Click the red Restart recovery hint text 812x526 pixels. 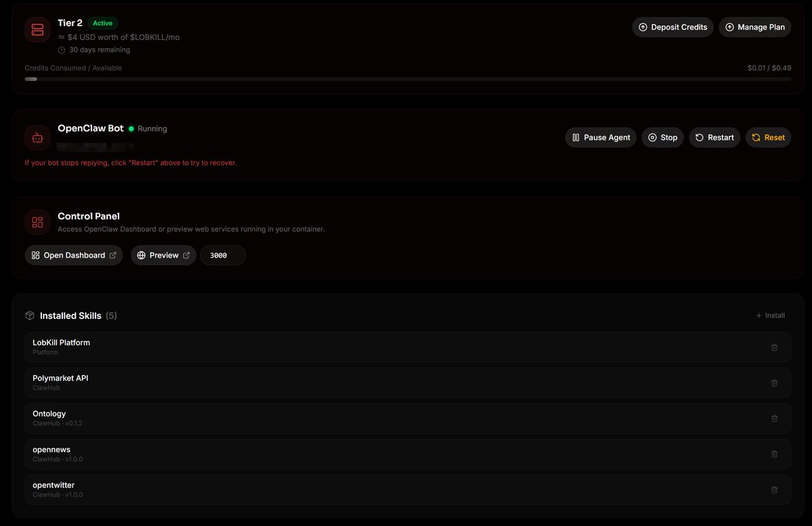131,163
